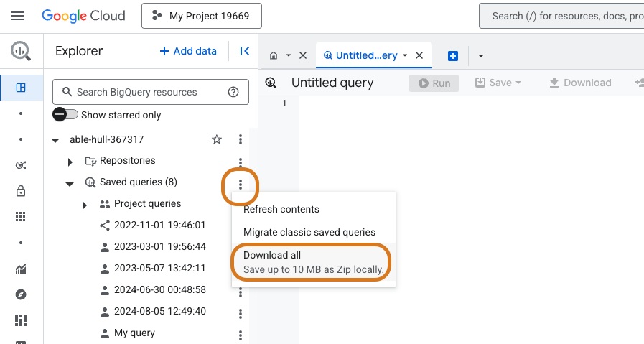Viewport: 644px width, 344px height.
Task: Open search help question mark icon
Action: [233, 92]
